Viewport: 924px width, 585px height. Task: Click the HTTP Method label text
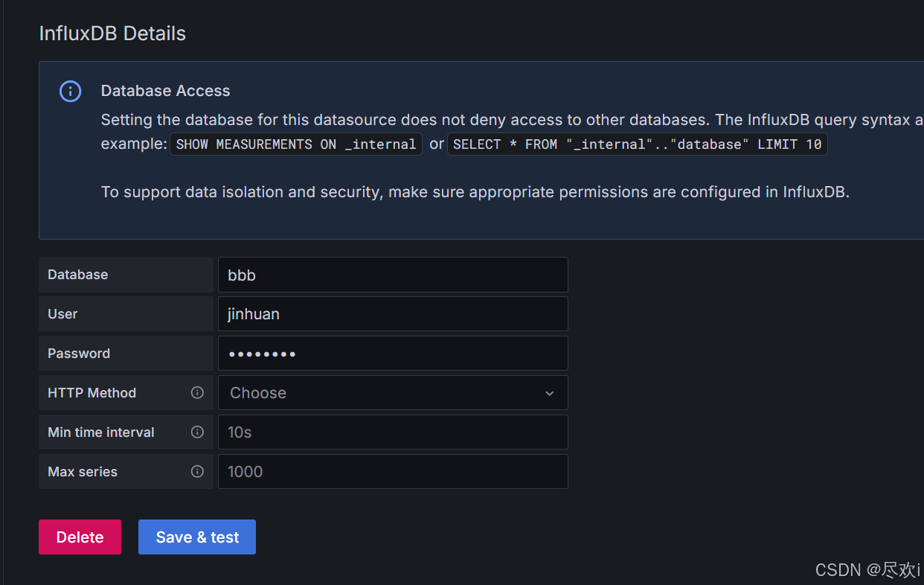point(92,393)
